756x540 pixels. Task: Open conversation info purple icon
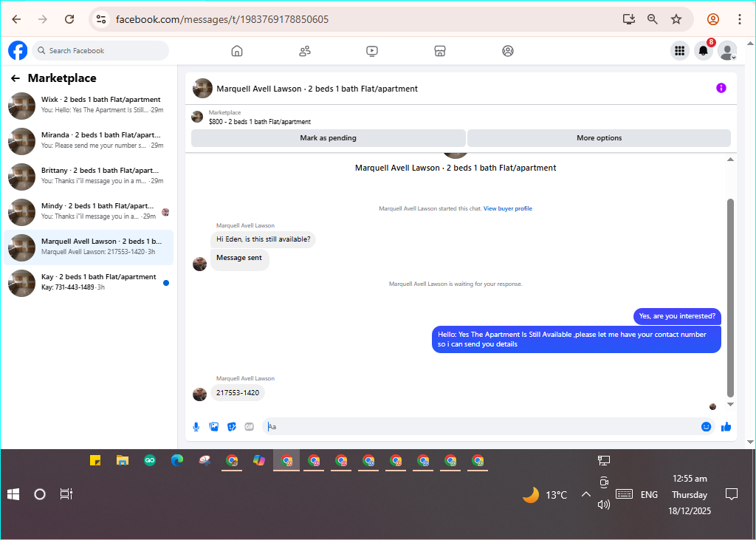pyautogui.click(x=721, y=88)
